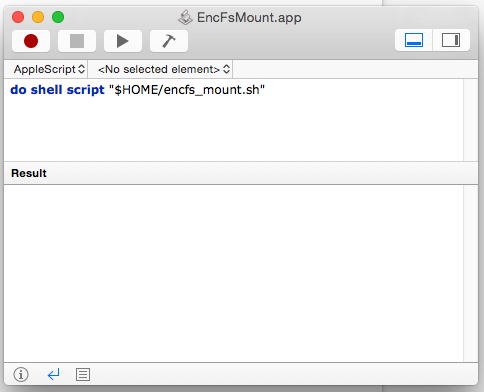Image resolution: width=484 pixels, height=392 pixels.
Task: Close the EncFsMount.app window
Action: pyautogui.click(x=18, y=17)
